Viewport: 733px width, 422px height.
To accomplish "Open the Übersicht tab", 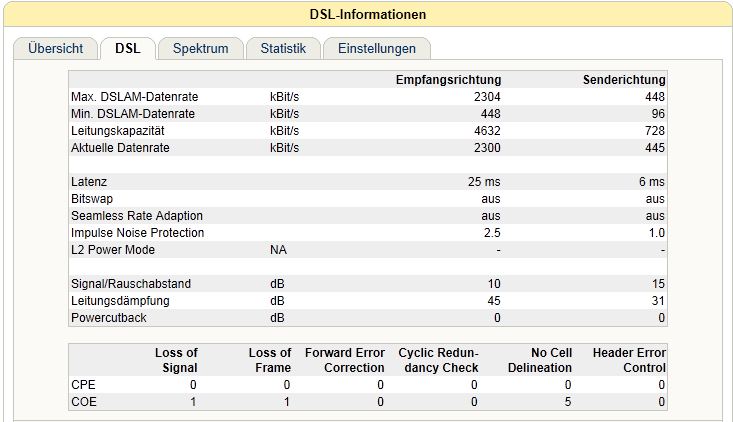I will (x=56, y=49).
